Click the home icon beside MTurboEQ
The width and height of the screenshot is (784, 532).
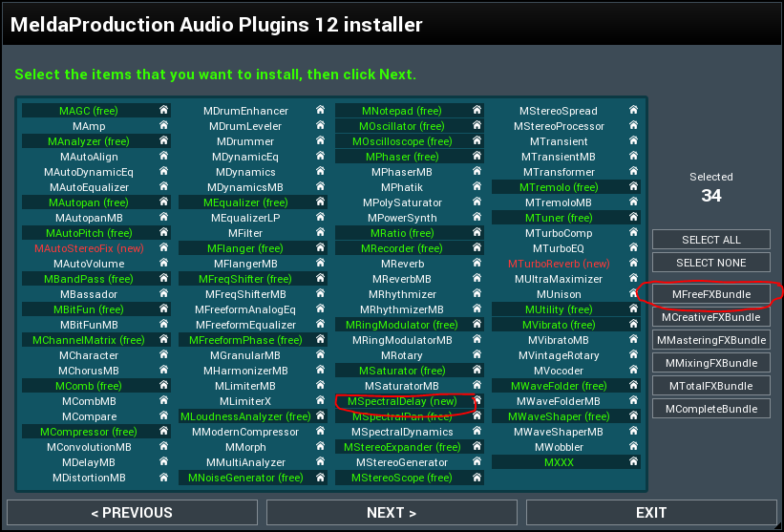pyautogui.click(x=633, y=247)
